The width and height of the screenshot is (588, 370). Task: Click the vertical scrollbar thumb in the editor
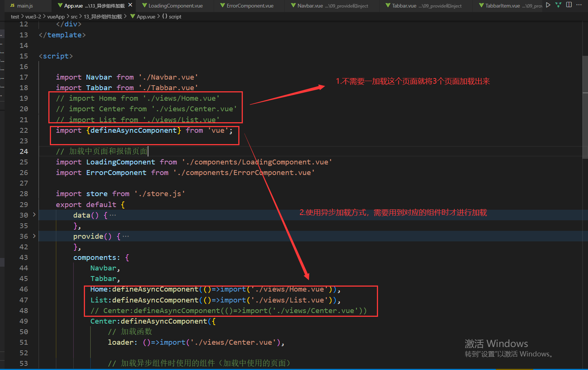pyautogui.click(x=585, y=107)
